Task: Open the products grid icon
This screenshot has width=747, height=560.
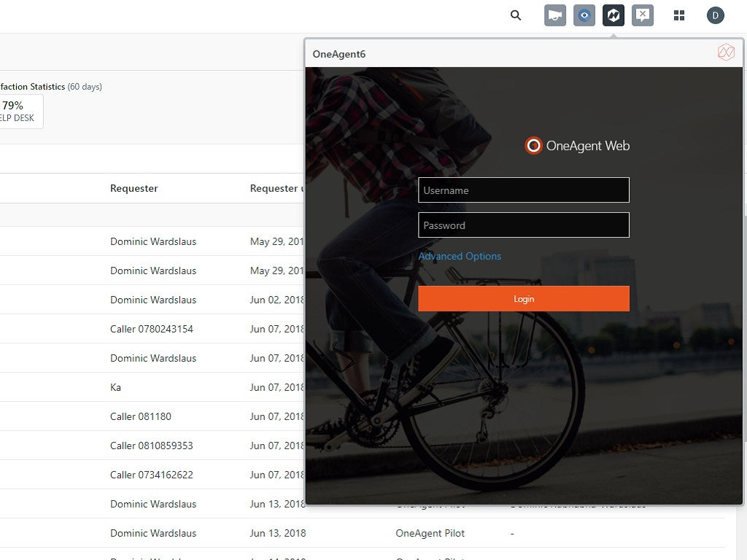Action: [679, 15]
